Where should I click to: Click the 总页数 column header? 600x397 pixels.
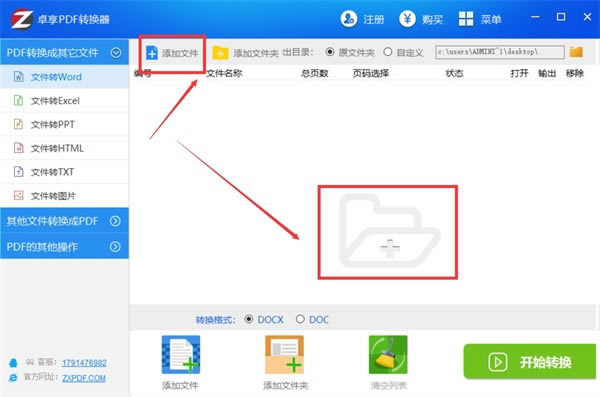coord(315,73)
